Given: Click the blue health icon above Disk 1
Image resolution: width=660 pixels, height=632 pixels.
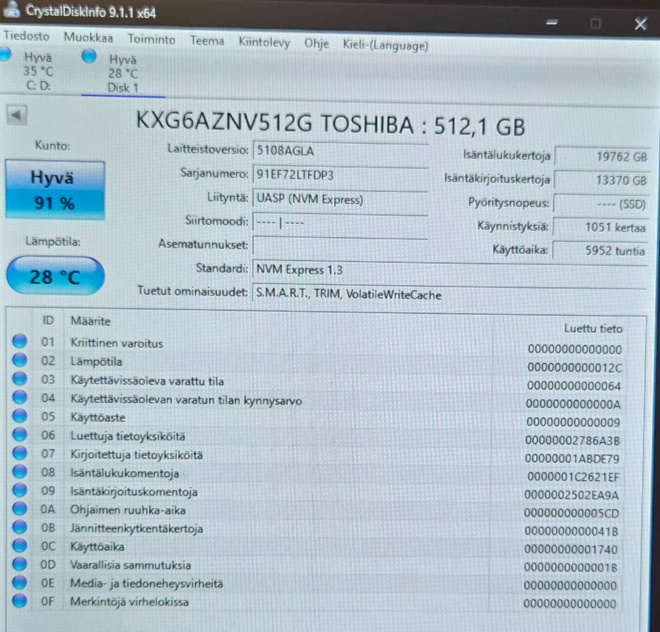Looking at the screenshot, I should (x=89, y=56).
